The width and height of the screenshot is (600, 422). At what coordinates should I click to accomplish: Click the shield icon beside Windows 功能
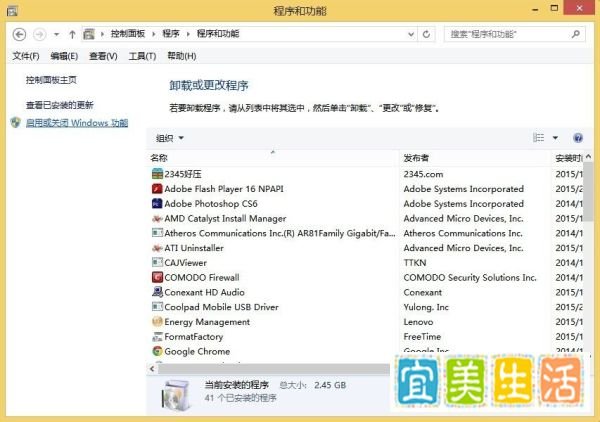(x=16, y=123)
